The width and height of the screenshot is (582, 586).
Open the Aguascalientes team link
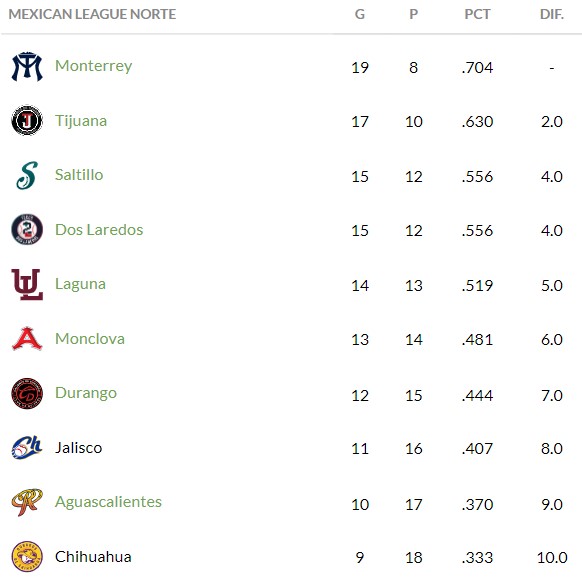click(x=108, y=502)
